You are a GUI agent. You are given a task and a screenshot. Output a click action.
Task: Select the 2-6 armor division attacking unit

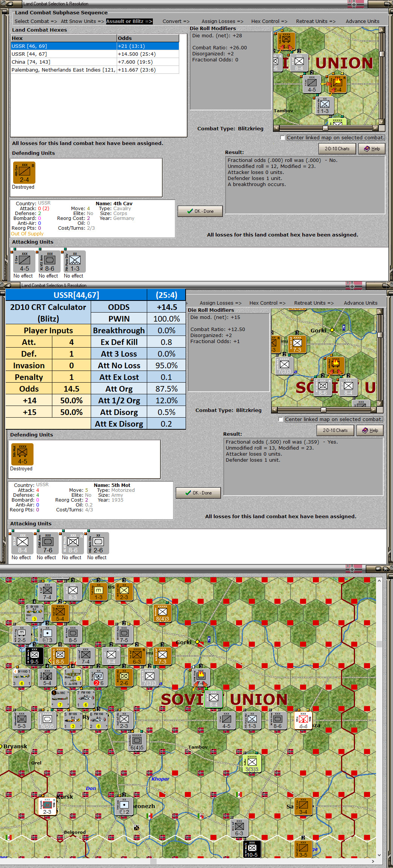point(98,543)
